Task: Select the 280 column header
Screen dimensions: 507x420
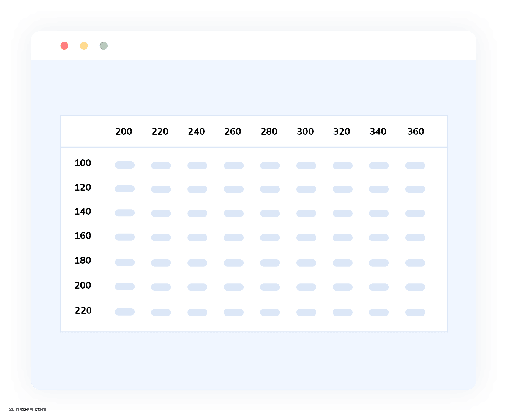Action: [269, 131]
